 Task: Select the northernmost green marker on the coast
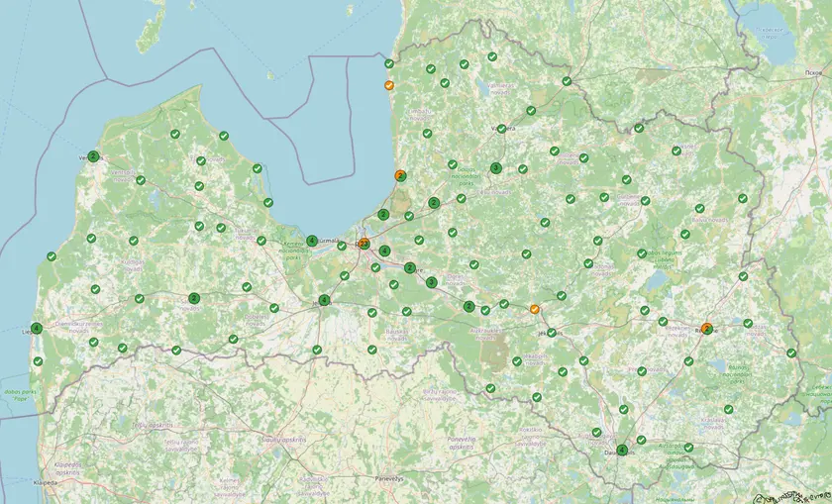pos(389,63)
